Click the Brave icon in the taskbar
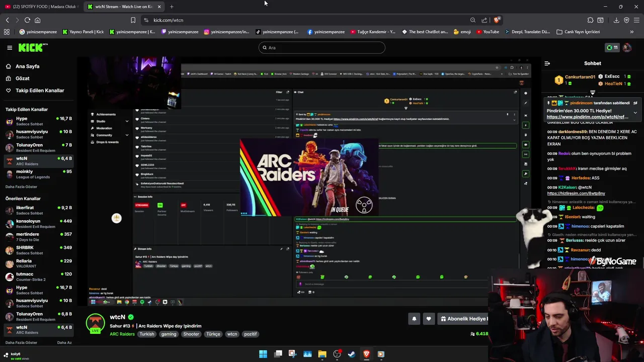 [366, 354]
